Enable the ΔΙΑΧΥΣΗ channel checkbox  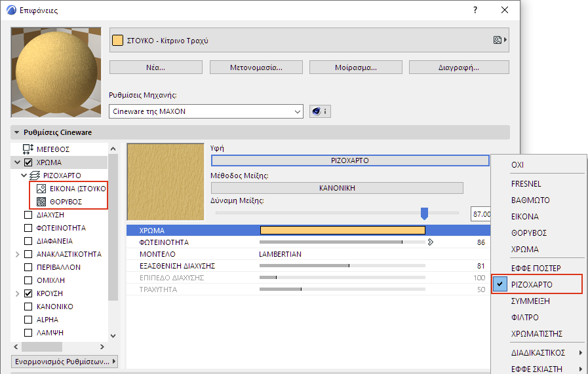(x=28, y=215)
